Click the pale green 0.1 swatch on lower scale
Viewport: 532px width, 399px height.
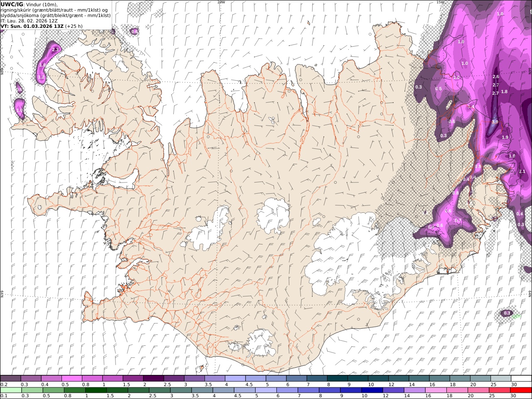11,390
